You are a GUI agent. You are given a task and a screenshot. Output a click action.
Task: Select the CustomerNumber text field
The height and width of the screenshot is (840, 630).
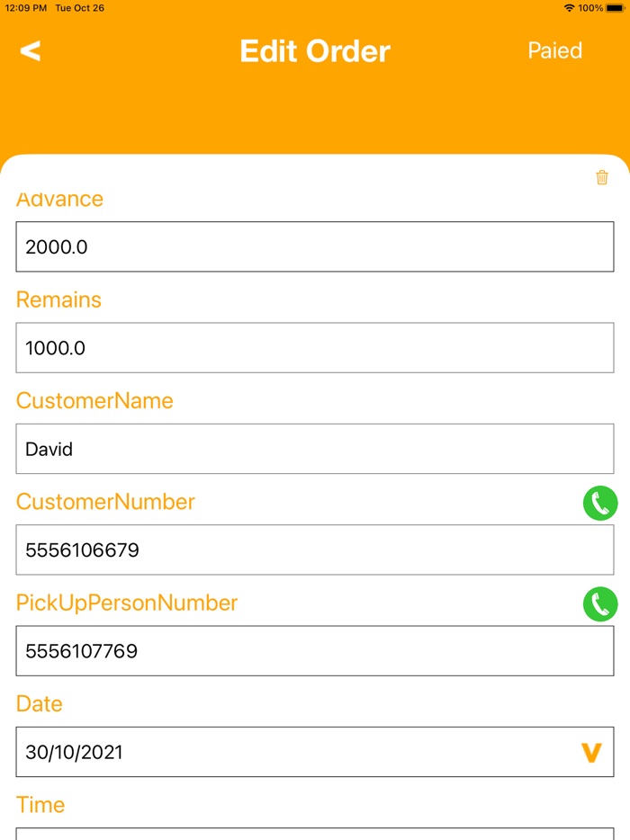(314, 550)
